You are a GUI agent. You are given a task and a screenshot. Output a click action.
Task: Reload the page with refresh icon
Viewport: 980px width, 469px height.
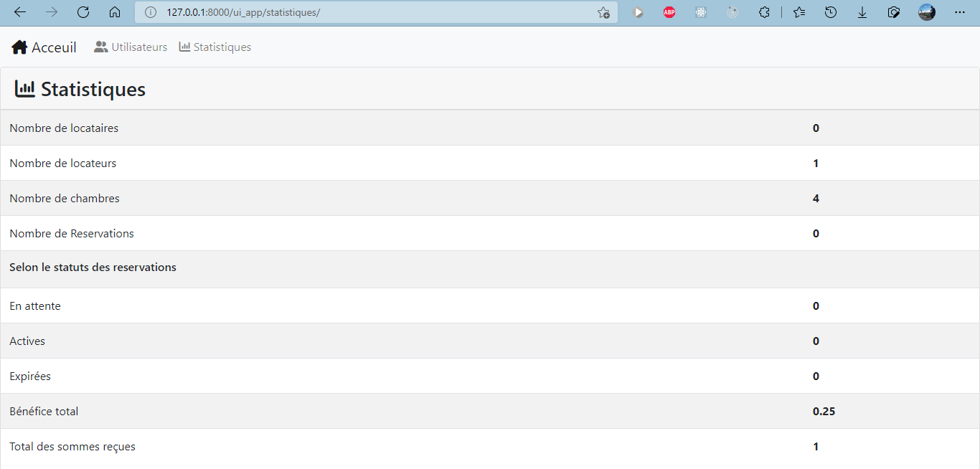click(83, 12)
